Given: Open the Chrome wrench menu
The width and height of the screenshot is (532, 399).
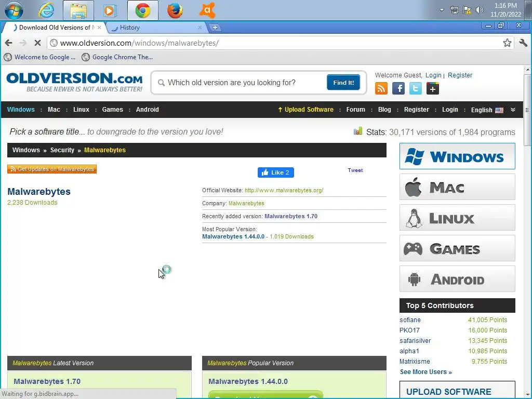Looking at the screenshot, I should click(523, 43).
